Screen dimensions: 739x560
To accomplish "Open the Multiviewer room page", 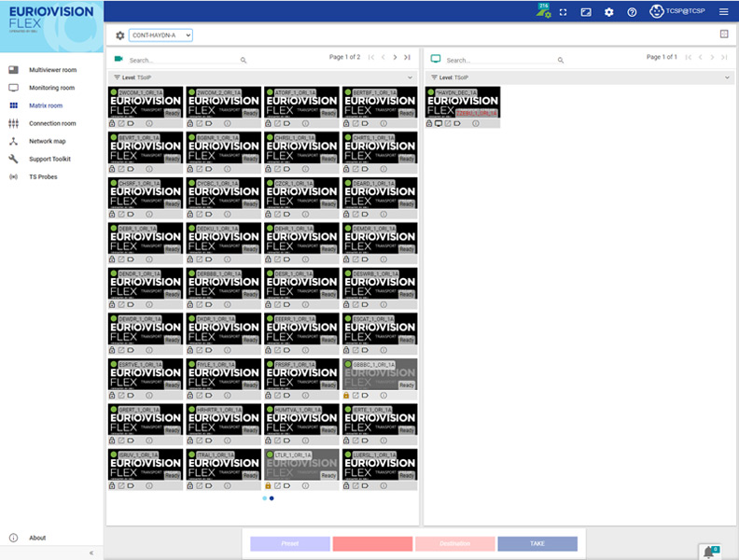I will [x=52, y=70].
